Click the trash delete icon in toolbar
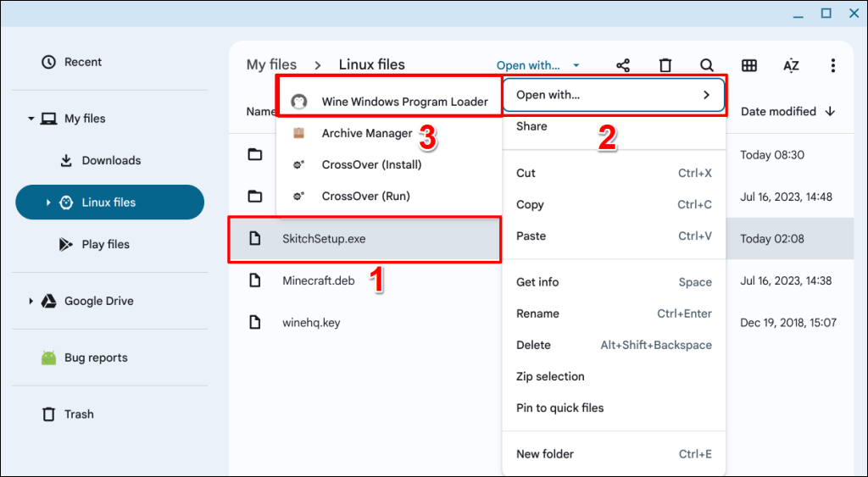868x477 pixels. 665,65
